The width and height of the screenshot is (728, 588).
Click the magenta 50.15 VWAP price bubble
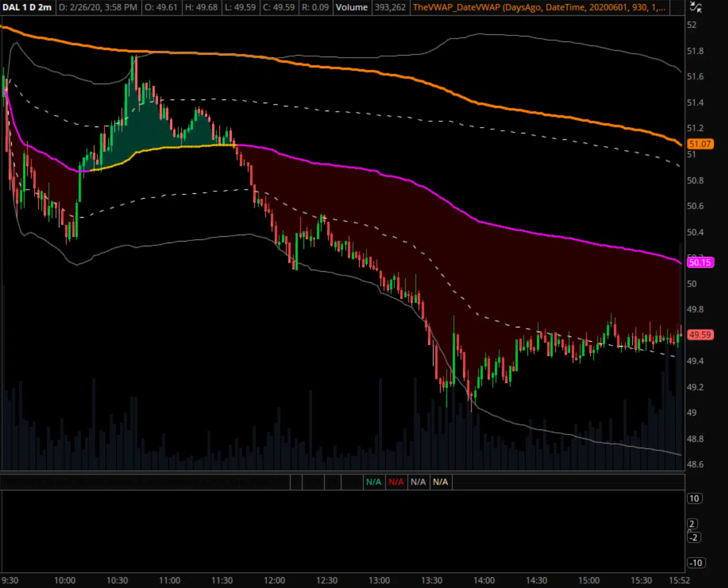point(700,262)
